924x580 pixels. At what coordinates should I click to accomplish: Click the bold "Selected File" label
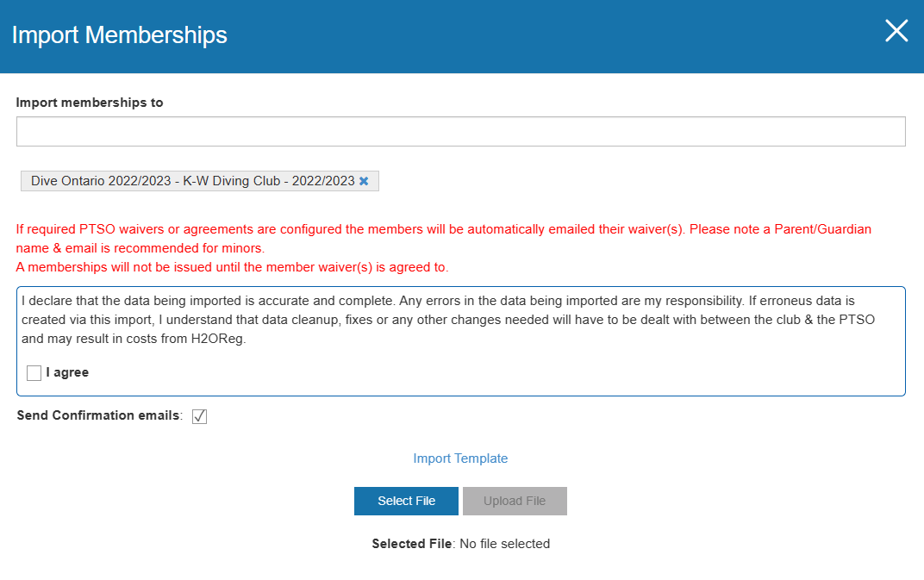click(412, 544)
